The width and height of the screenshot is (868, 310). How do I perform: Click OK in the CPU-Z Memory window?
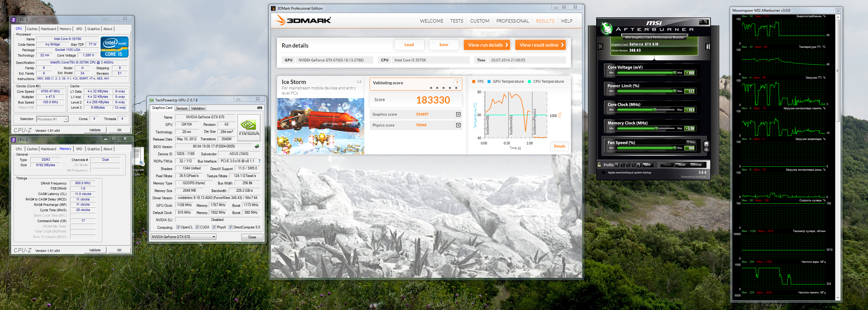[x=119, y=250]
